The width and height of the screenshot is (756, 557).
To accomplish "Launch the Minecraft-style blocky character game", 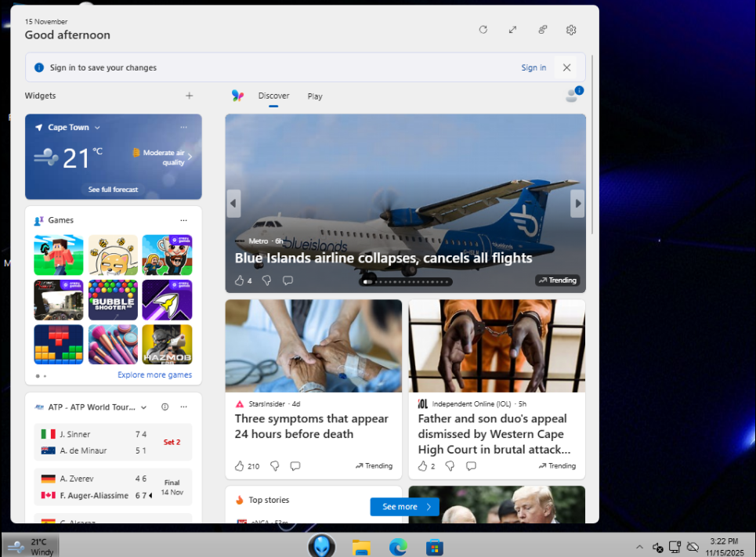I will pyautogui.click(x=58, y=255).
